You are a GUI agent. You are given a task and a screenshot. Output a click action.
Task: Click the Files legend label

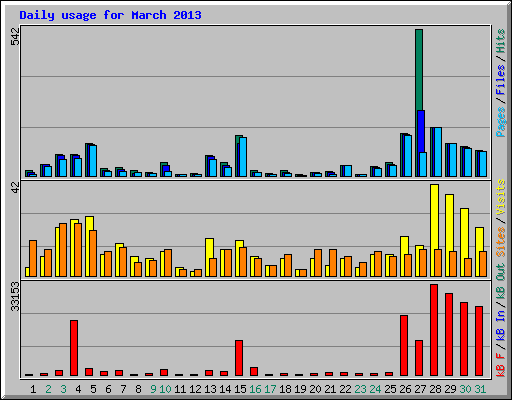point(501,79)
